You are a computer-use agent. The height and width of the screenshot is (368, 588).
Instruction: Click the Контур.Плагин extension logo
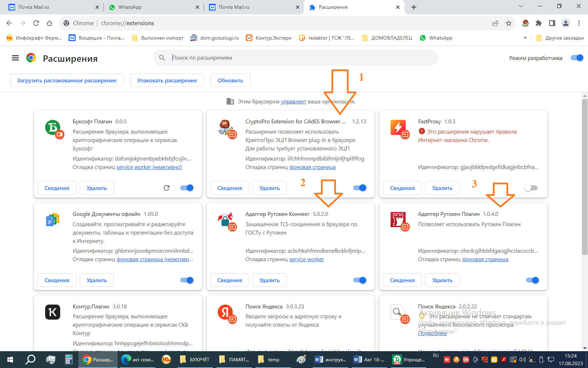click(x=52, y=312)
